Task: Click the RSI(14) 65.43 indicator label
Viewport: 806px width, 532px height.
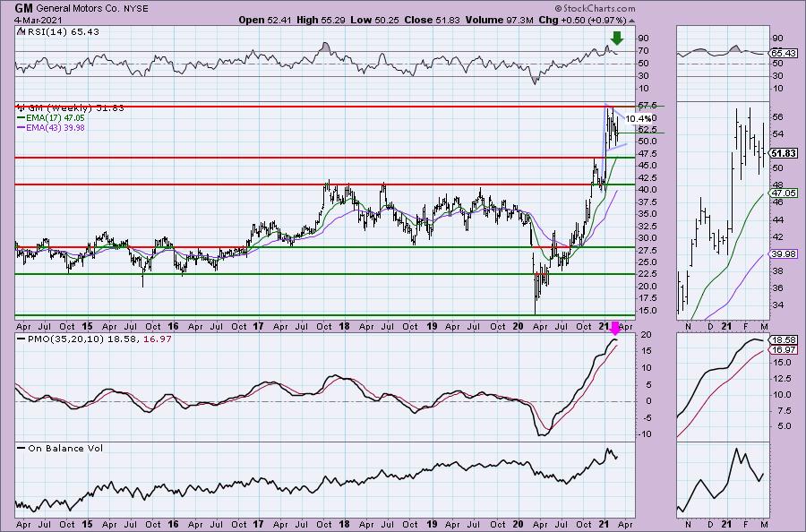Action: coord(63,32)
